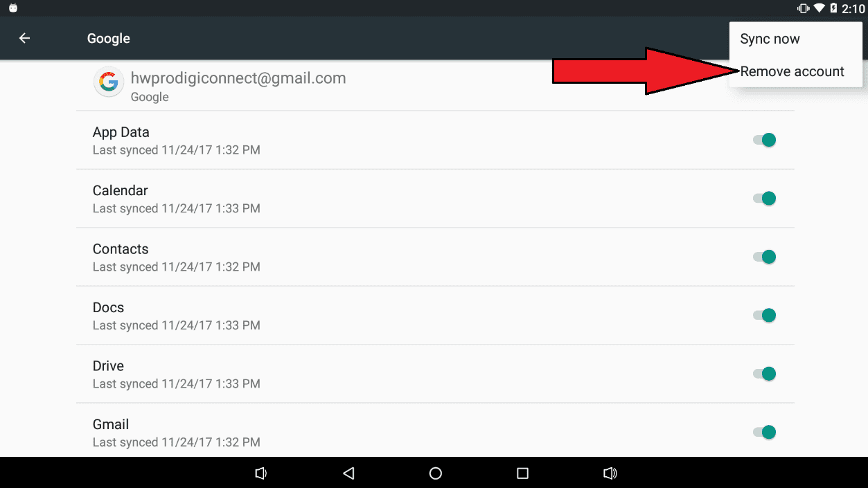The image size is (868, 488).
Task: Tap the back arrow in the header
Action: (24, 38)
